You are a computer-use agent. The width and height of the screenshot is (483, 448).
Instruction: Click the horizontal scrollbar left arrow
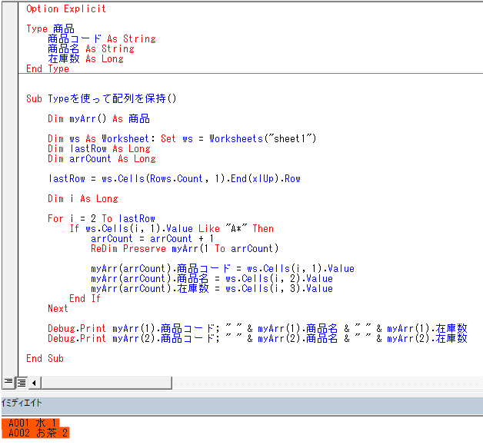[x=34, y=383]
